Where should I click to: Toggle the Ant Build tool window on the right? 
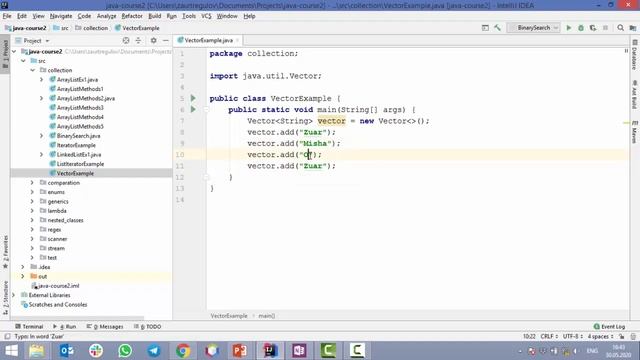(x=635, y=94)
